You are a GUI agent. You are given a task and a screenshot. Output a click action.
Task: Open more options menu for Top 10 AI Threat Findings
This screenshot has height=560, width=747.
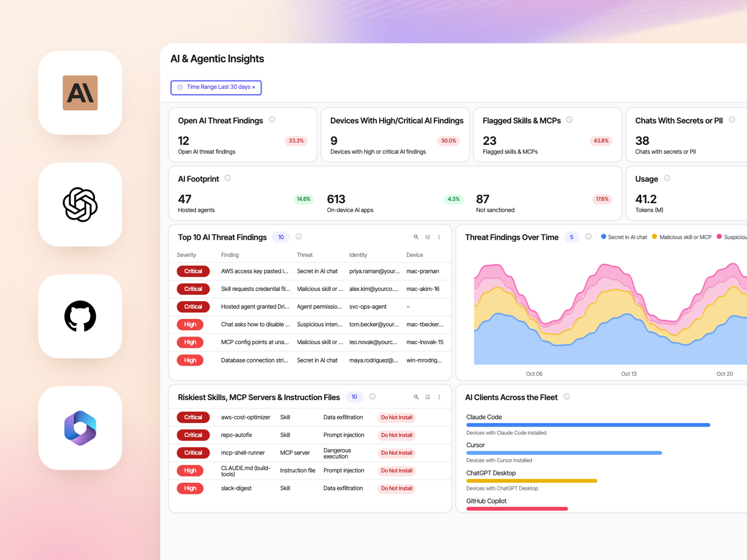(439, 237)
